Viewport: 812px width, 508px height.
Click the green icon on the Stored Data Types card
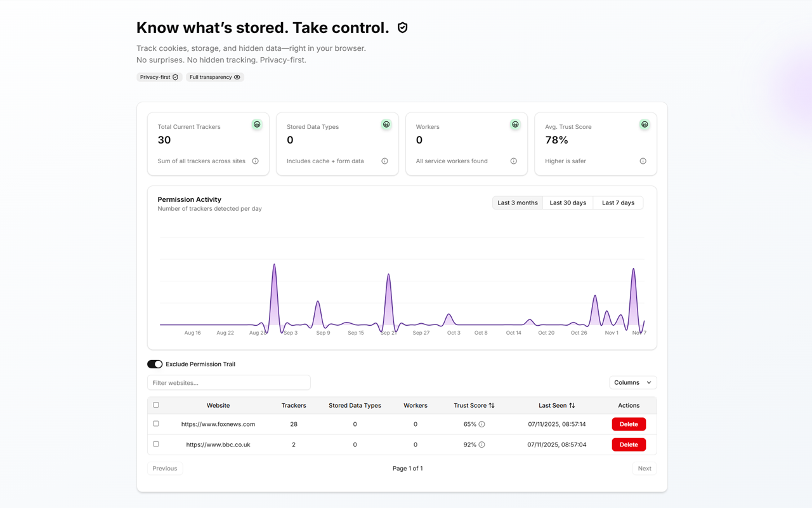coord(386,124)
